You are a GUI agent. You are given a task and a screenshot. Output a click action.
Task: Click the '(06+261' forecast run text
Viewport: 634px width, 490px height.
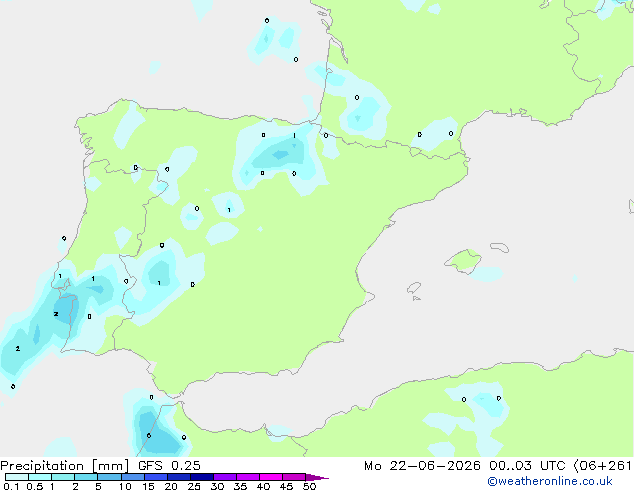tap(603, 466)
